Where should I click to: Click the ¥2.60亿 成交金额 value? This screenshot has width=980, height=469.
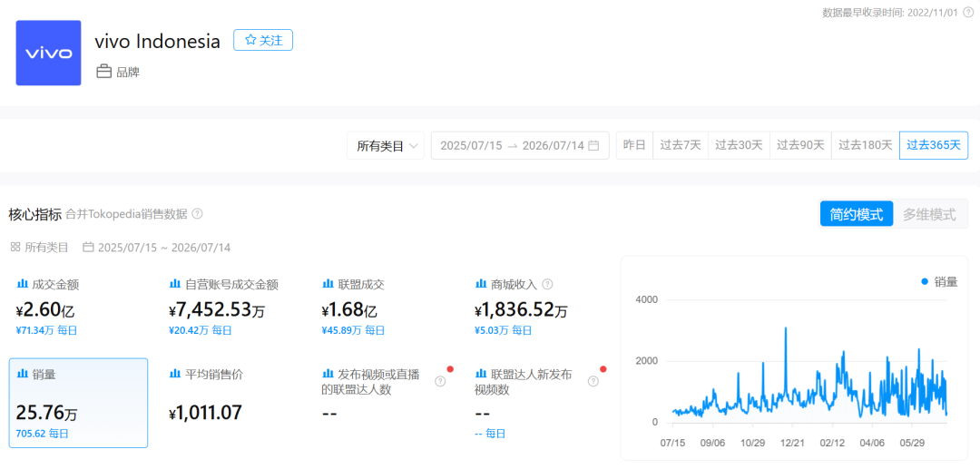coord(45,309)
